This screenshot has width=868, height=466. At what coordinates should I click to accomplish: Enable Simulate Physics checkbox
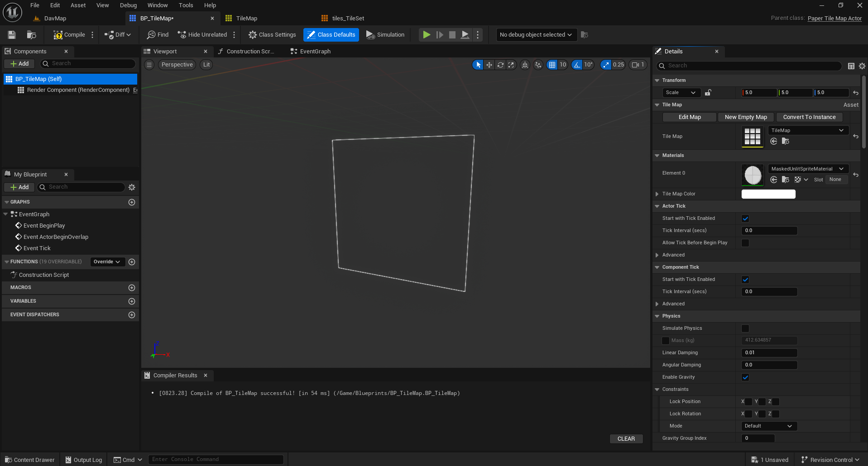click(745, 328)
